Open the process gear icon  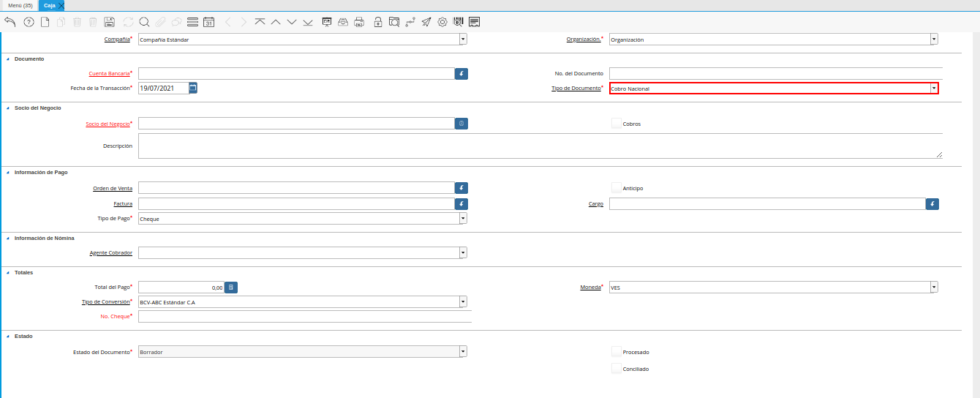coord(442,22)
